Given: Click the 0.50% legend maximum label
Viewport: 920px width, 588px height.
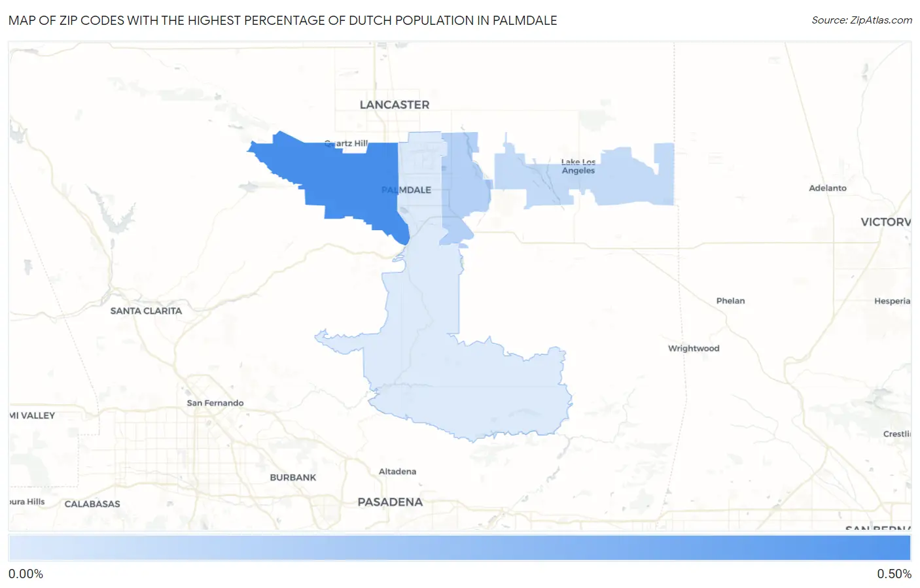Looking at the screenshot, I should pyautogui.click(x=894, y=574).
